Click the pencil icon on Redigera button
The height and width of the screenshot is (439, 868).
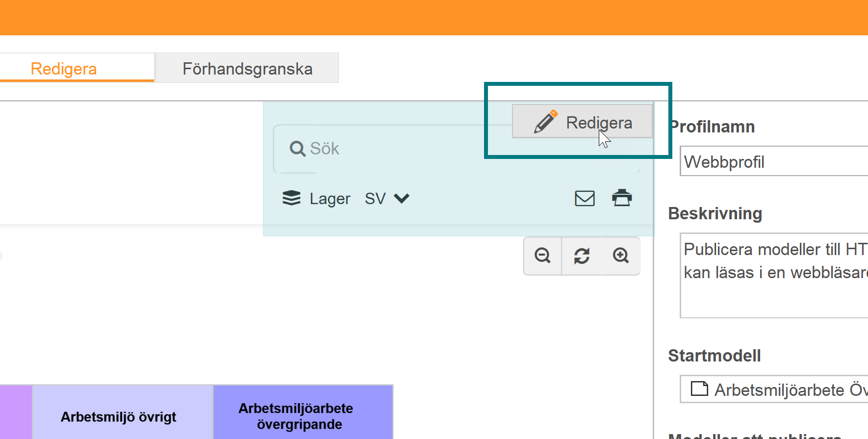(546, 122)
